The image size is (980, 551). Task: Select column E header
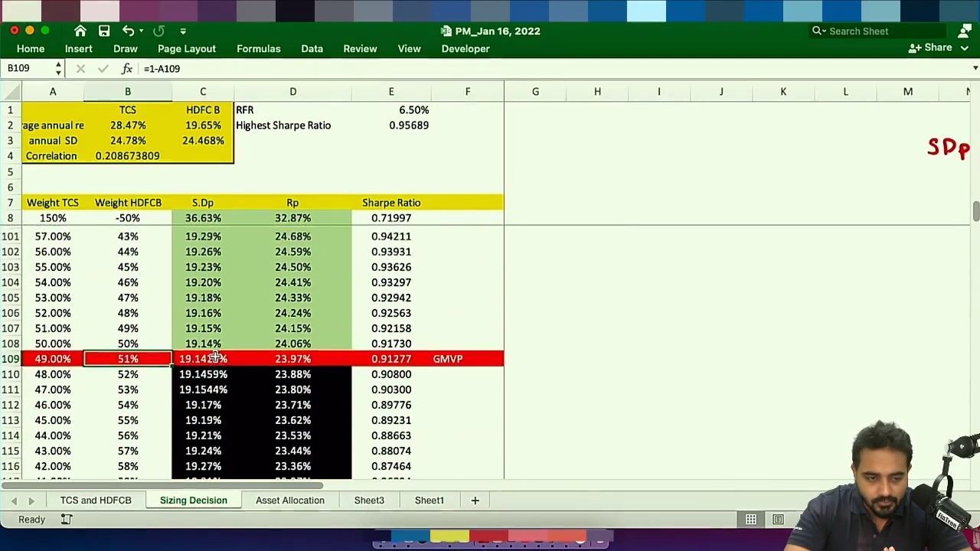pos(391,92)
